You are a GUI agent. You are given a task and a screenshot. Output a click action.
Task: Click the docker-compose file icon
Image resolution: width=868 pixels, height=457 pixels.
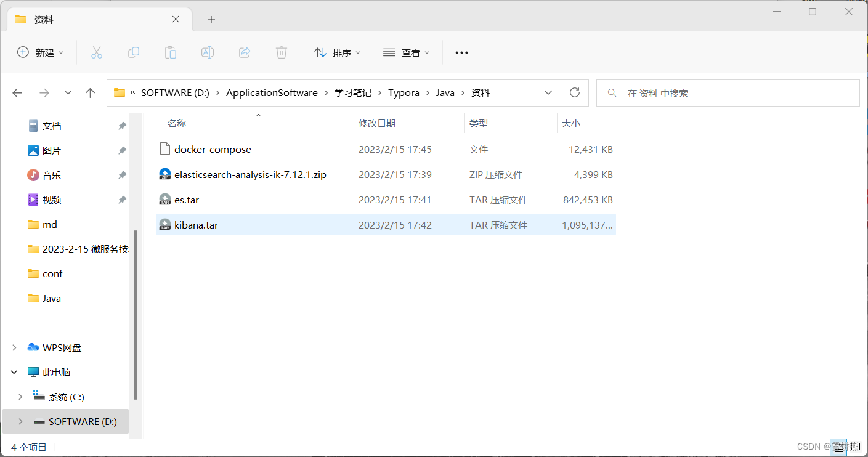pos(164,149)
